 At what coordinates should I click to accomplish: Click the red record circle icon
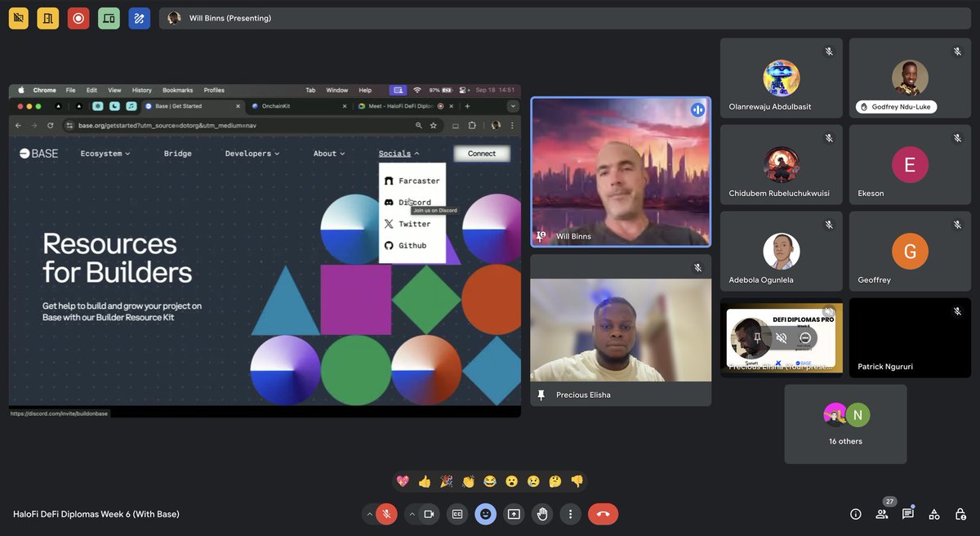click(78, 18)
